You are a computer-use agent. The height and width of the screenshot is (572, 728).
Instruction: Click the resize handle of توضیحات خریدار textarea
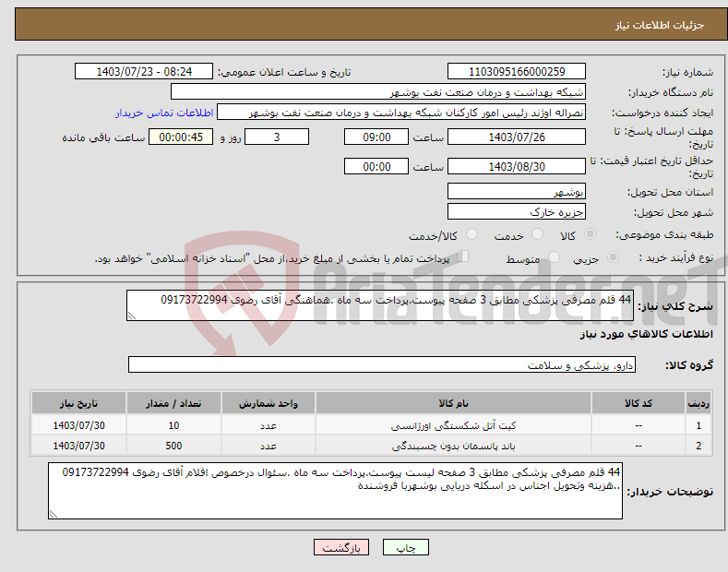coord(54,515)
